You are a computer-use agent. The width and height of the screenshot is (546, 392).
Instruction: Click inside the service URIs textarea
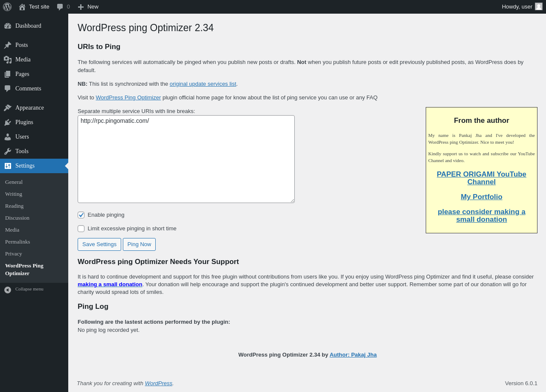tap(186, 159)
